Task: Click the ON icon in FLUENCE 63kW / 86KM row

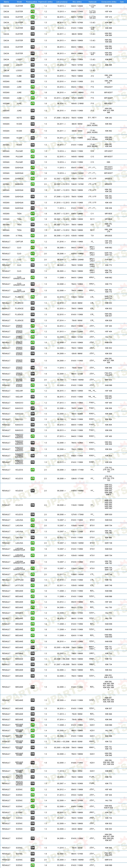Action: [x=32, y=303]
